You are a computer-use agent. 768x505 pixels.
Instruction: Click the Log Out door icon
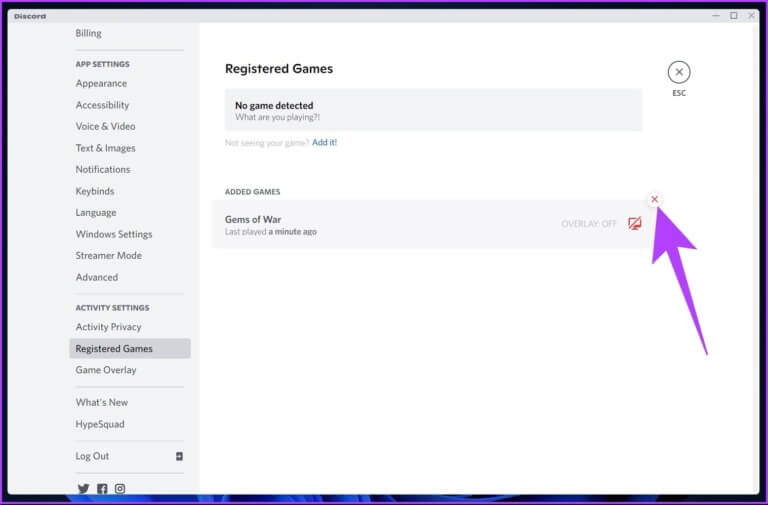point(179,456)
